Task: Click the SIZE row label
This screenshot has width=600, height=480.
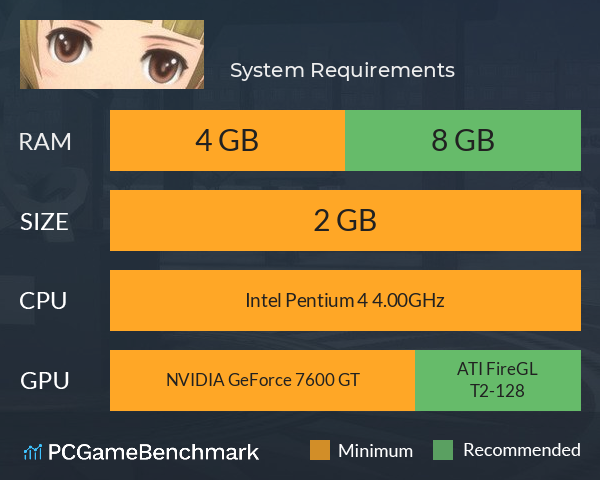Action: (44, 222)
